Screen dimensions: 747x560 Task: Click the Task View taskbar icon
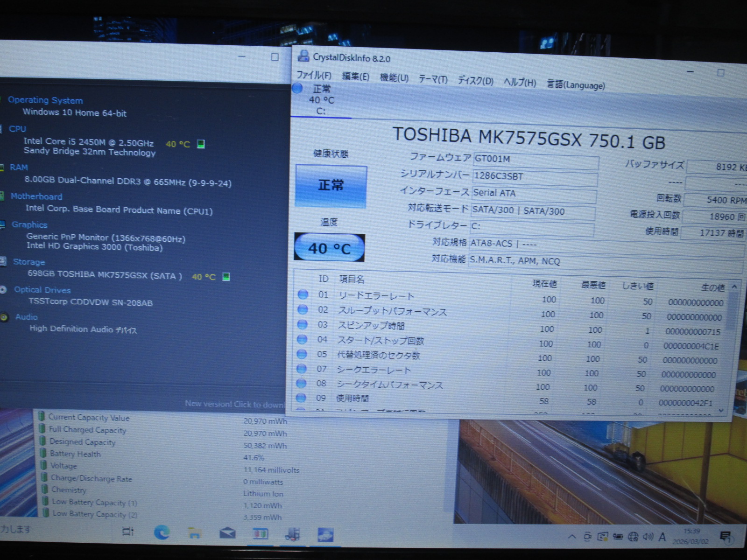[x=127, y=532]
